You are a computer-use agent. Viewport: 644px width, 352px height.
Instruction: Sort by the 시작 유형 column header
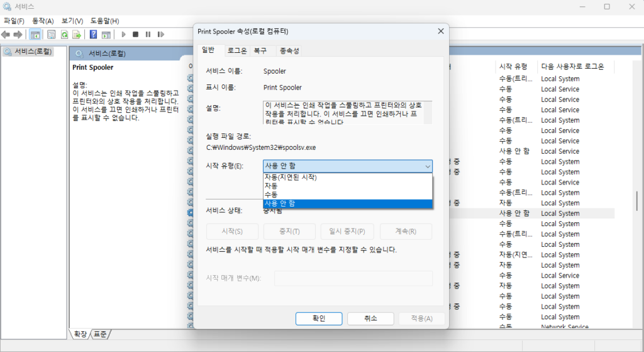[x=516, y=67]
